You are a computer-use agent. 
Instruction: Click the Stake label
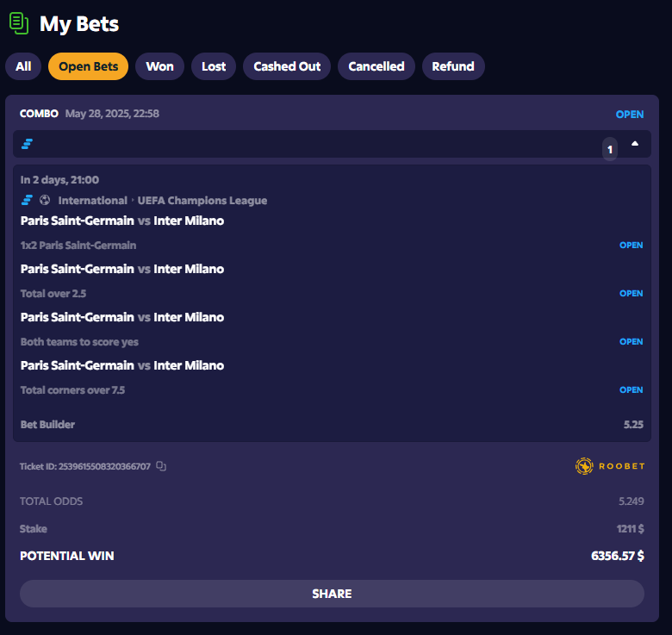(34, 529)
